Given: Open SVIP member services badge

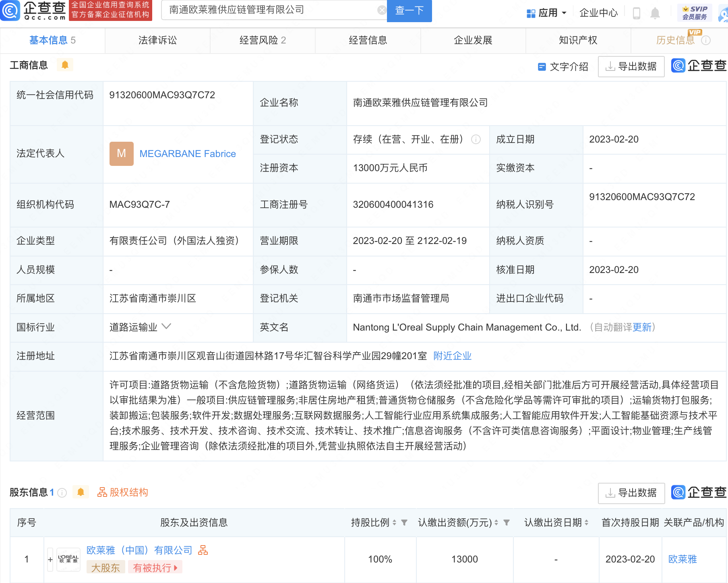Looking at the screenshot, I should tap(695, 13).
